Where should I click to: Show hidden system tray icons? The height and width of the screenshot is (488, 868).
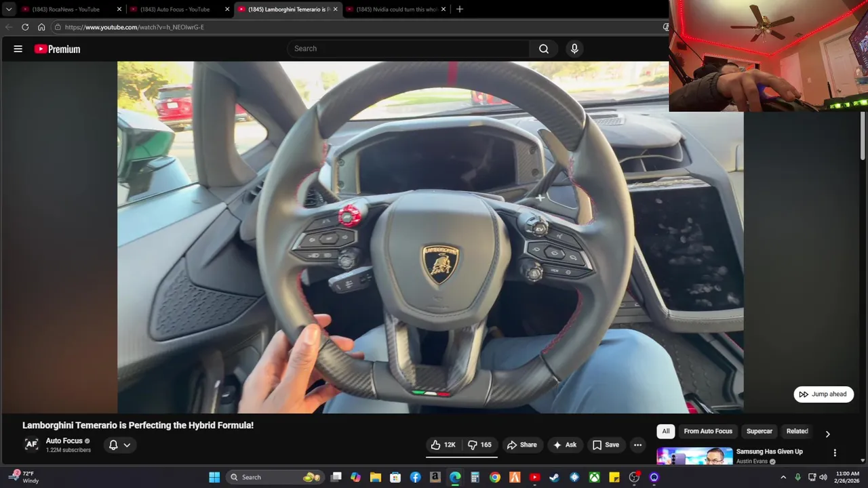(783, 477)
